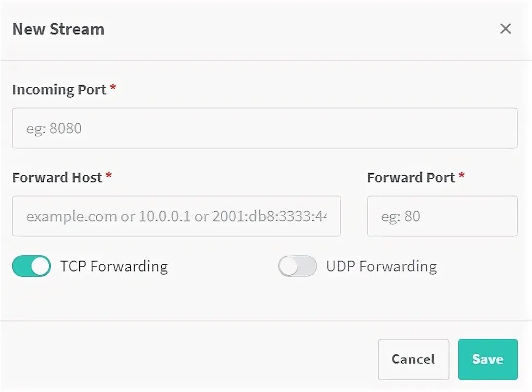Click the Incoming Port input field
This screenshot has width=532, height=392.
[x=264, y=128]
